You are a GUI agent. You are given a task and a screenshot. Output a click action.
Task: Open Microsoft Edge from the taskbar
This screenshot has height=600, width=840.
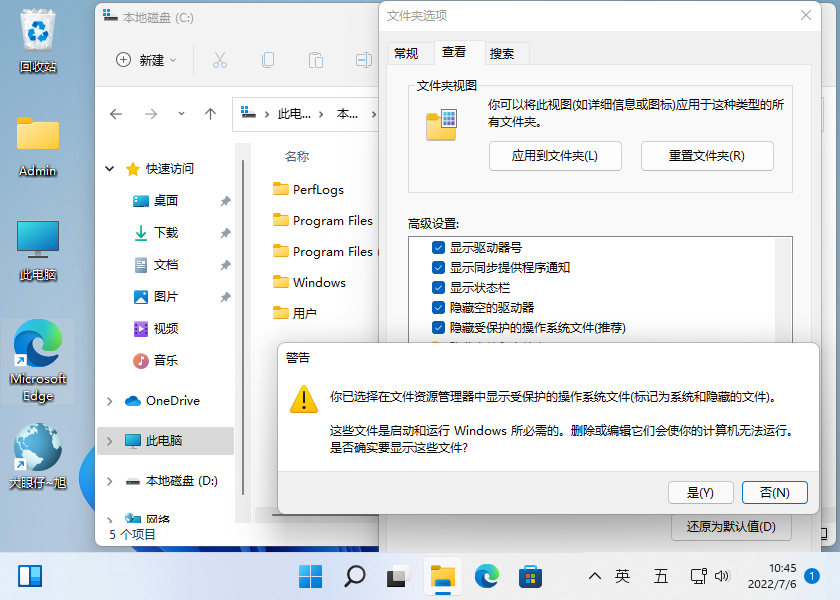(x=486, y=577)
